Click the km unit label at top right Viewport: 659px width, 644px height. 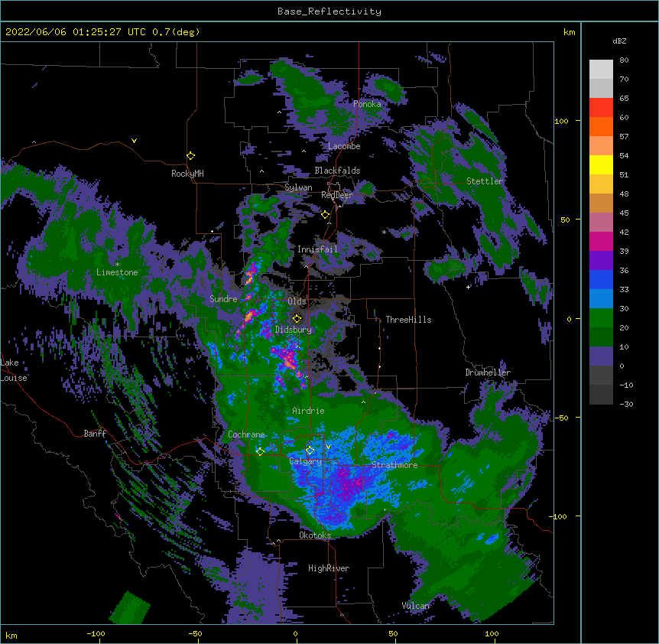pyautogui.click(x=569, y=32)
